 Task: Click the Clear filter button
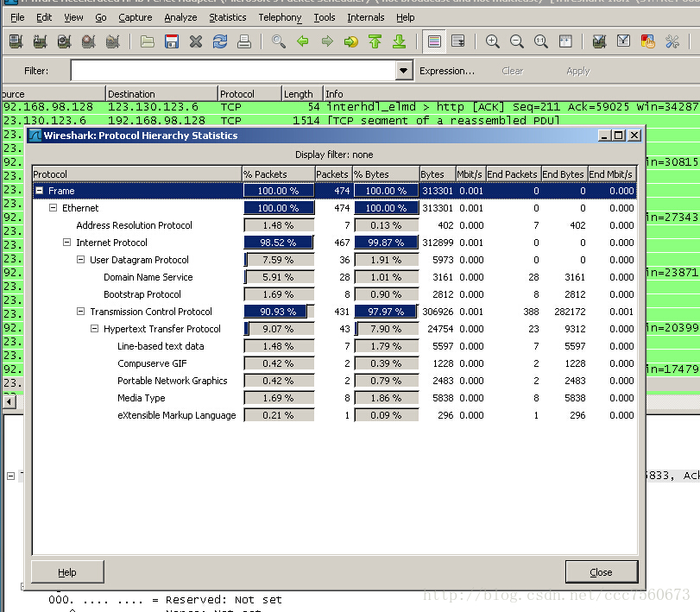pyautogui.click(x=512, y=71)
